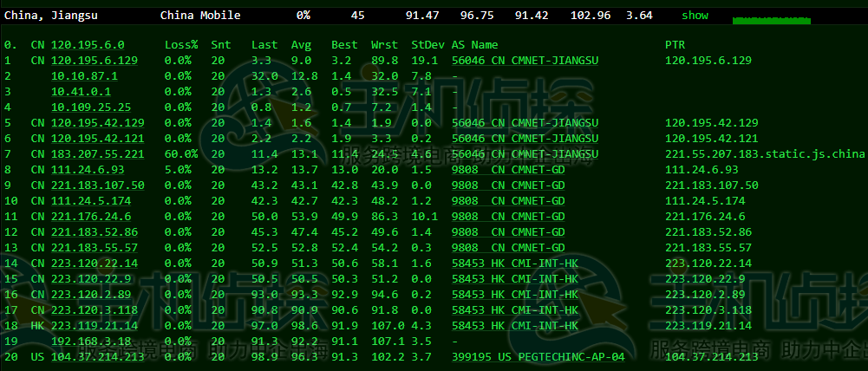Viewport: 868px width, 371px height.
Task: Click the 'China Mobile' ISP label
Action: pyautogui.click(x=200, y=16)
